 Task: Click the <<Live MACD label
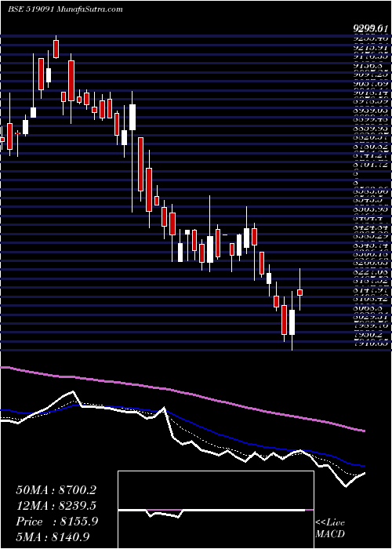pyautogui.click(x=330, y=528)
